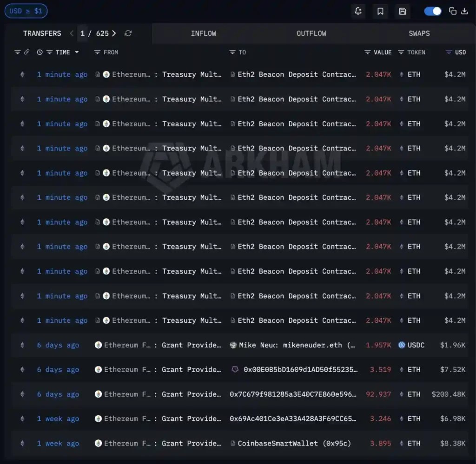The height and width of the screenshot is (464, 476).
Task: Open the TIME sort dropdown arrow
Action: 76,52
